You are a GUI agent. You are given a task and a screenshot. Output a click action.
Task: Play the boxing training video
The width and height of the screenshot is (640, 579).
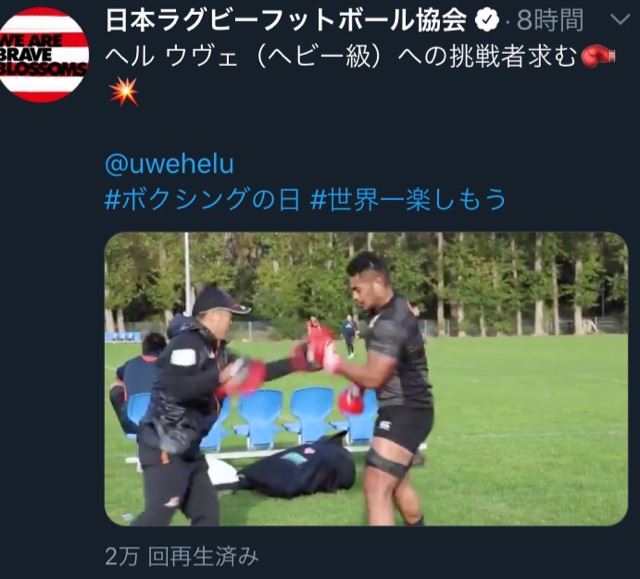[x=366, y=379]
